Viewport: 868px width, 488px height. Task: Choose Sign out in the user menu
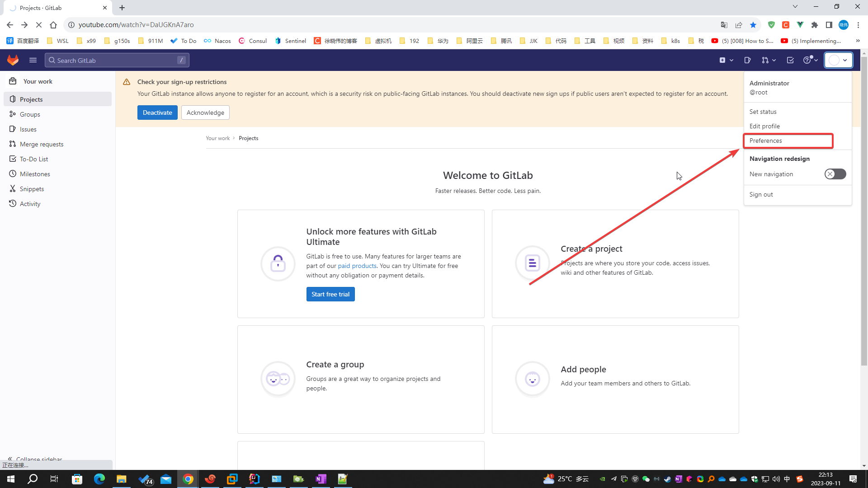[x=761, y=194]
